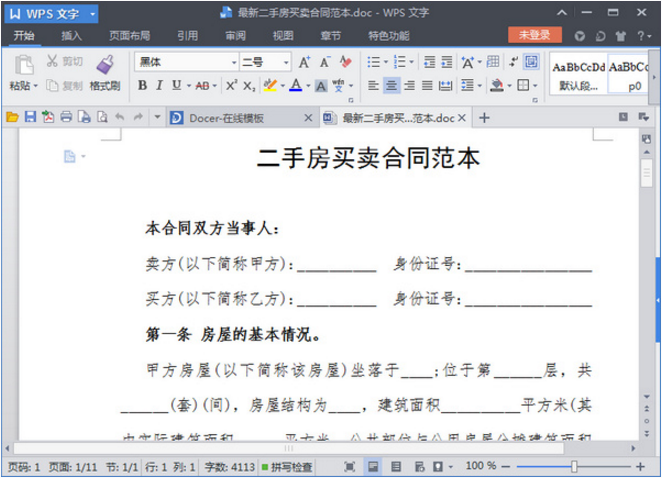Expand the Paste options arrow

(x=35, y=86)
